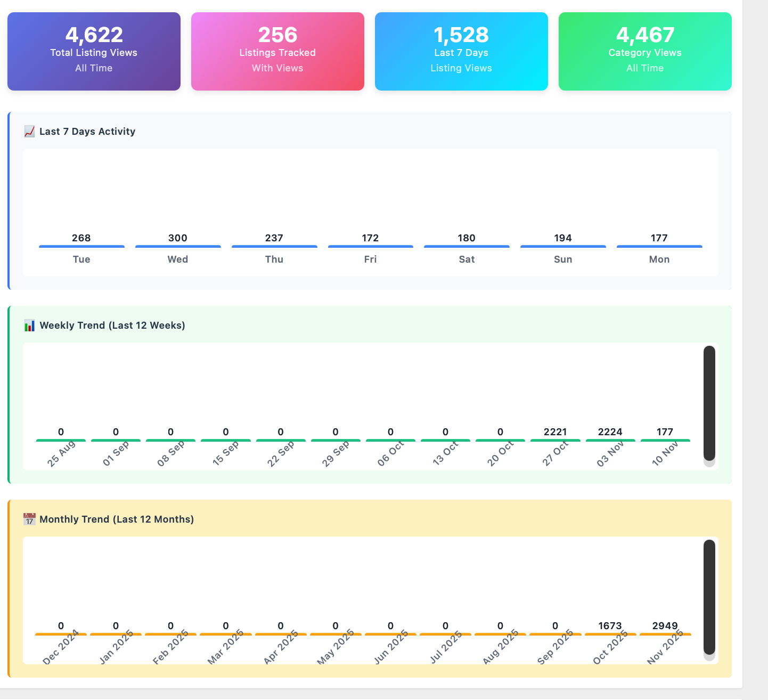
Task: Select the Mon bar showing 177
Action: pos(659,247)
